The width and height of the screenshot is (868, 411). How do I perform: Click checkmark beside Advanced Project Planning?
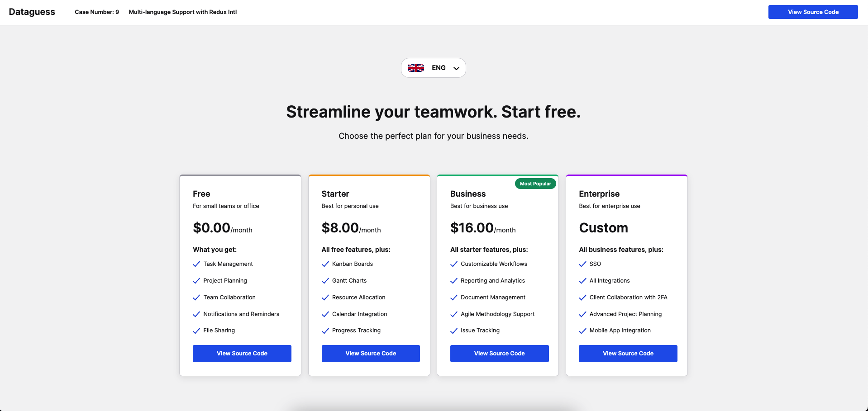point(582,314)
